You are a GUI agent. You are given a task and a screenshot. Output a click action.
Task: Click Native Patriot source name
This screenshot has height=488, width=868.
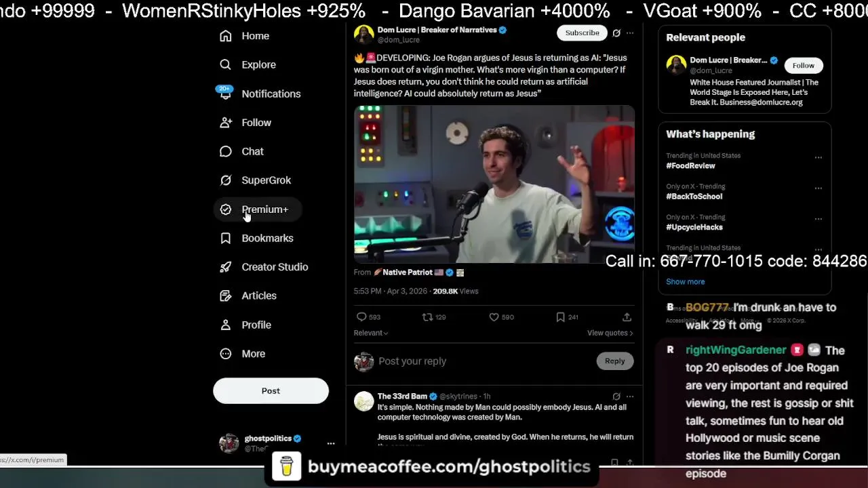(x=407, y=272)
